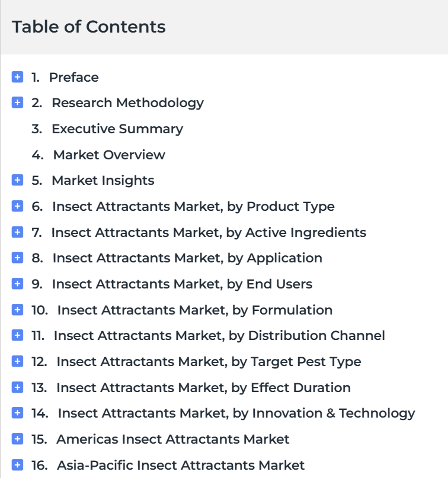The image size is (448, 478).
Task: Expand the by End Users plus icon
Action: click(x=17, y=284)
